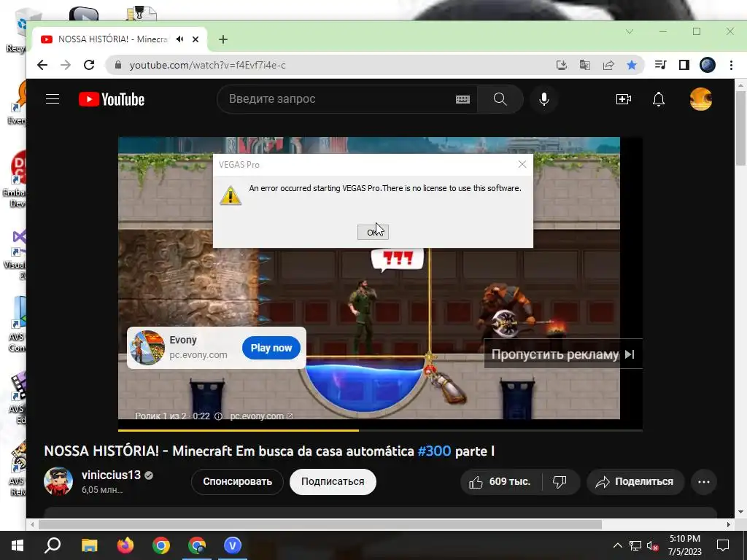Viewport: 747px width, 560px height.
Task: Translate this page icon
Action: pos(585,65)
